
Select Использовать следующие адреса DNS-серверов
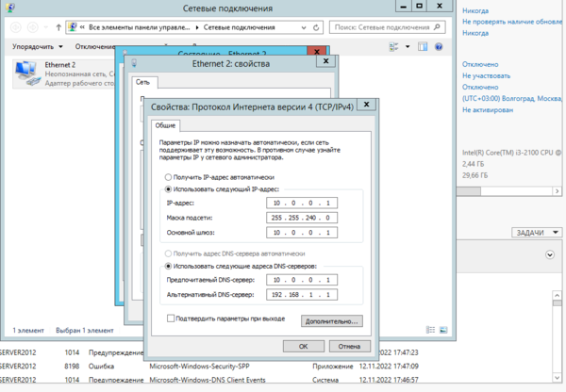(168, 266)
